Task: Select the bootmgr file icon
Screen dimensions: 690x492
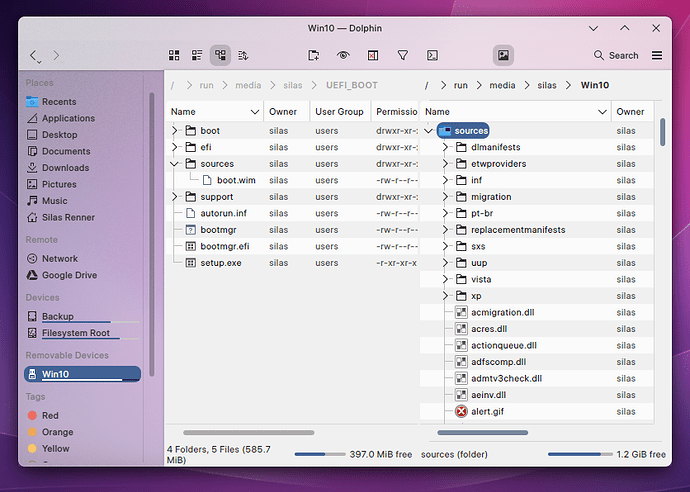Action: pos(190,230)
